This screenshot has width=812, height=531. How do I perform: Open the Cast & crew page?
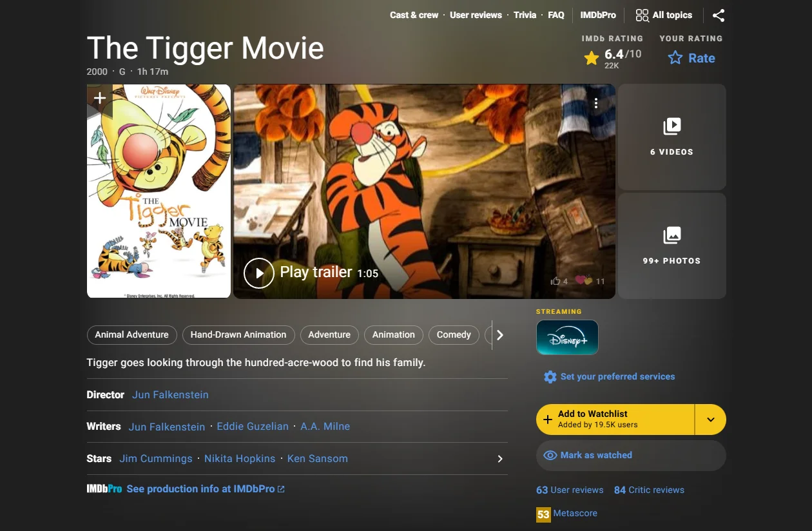(413, 15)
